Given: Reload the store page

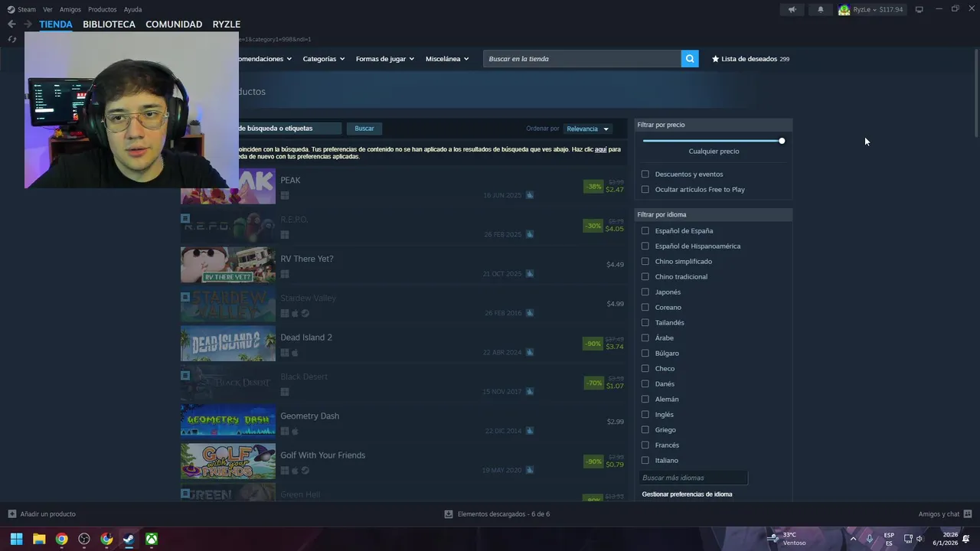Looking at the screenshot, I should (x=11, y=39).
